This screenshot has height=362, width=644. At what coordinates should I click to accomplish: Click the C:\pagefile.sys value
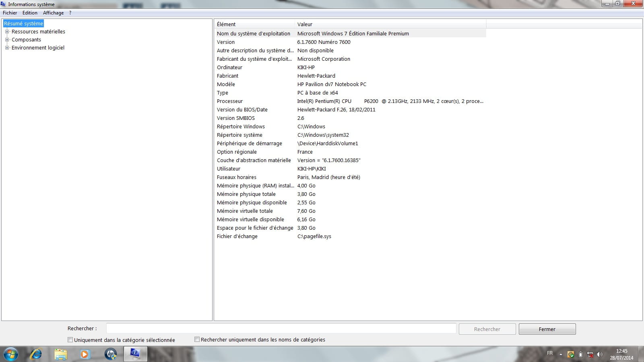click(x=314, y=236)
